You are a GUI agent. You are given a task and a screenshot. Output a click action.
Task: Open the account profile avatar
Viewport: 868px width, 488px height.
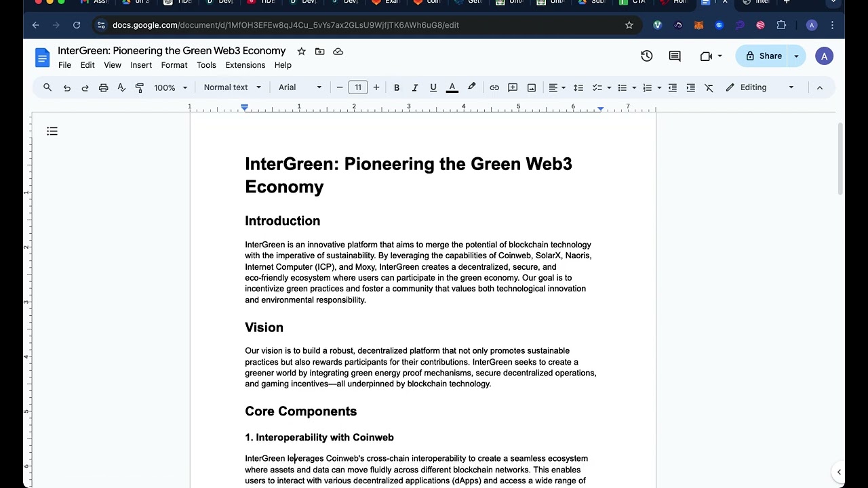coord(824,56)
